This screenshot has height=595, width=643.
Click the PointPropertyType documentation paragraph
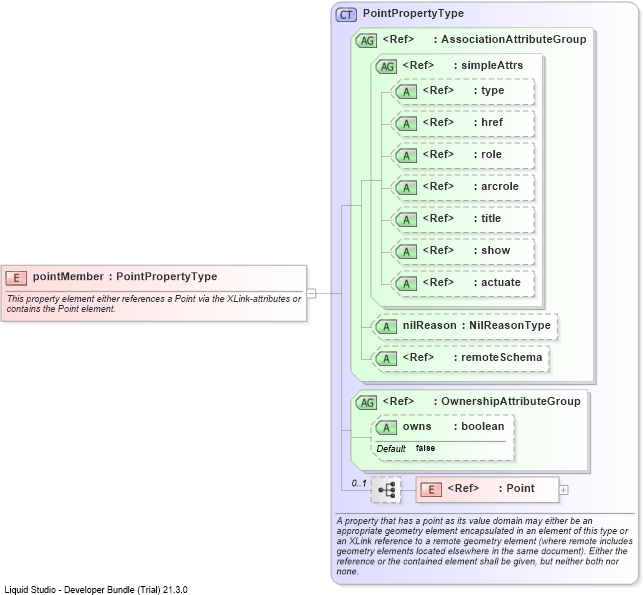click(x=484, y=546)
